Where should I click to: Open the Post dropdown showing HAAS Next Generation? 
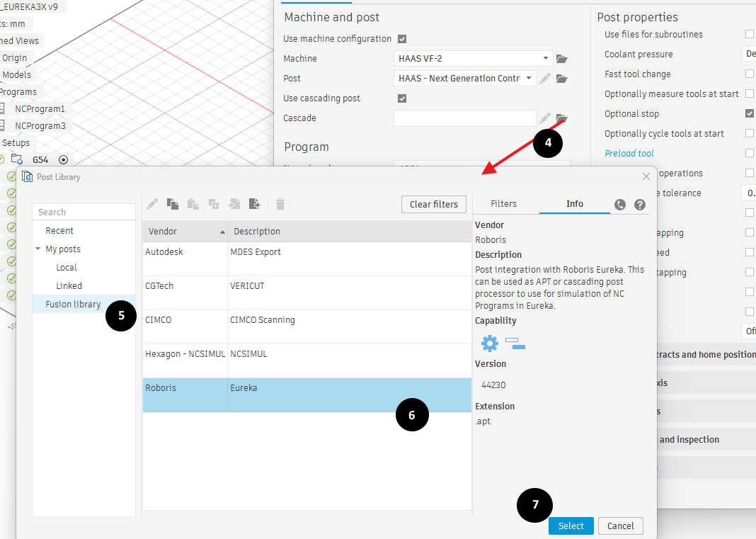[465, 78]
